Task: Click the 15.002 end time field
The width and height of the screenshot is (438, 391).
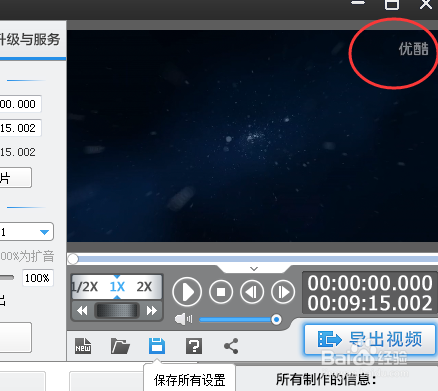Action: (x=20, y=128)
